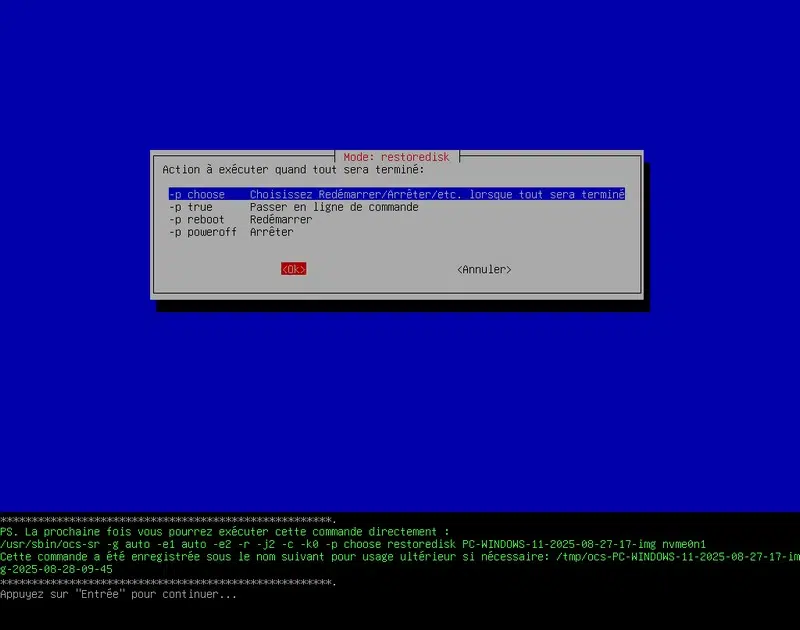Select the "-p true" command line option
The width and height of the screenshot is (800, 630).
coord(294,207)
